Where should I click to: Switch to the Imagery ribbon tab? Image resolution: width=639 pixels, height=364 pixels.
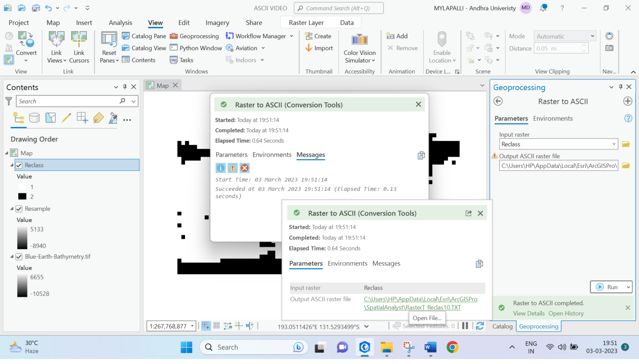click(217, 22)
